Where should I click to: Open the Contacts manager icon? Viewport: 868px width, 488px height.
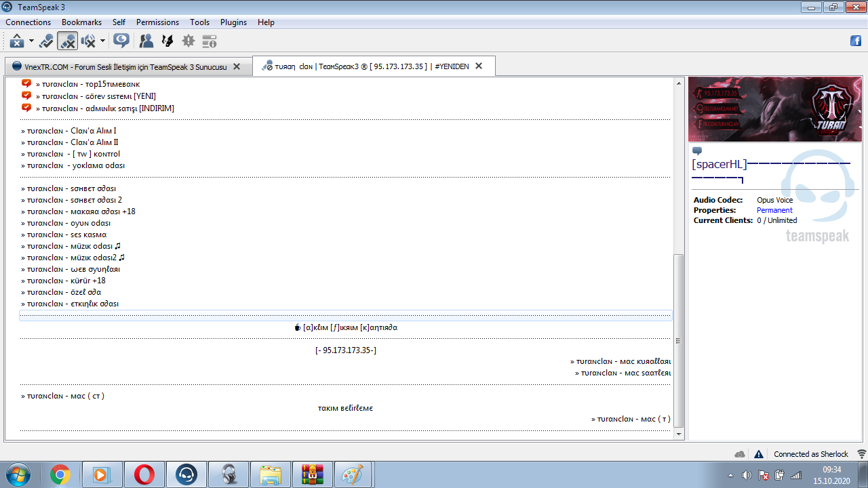(146, 41)
